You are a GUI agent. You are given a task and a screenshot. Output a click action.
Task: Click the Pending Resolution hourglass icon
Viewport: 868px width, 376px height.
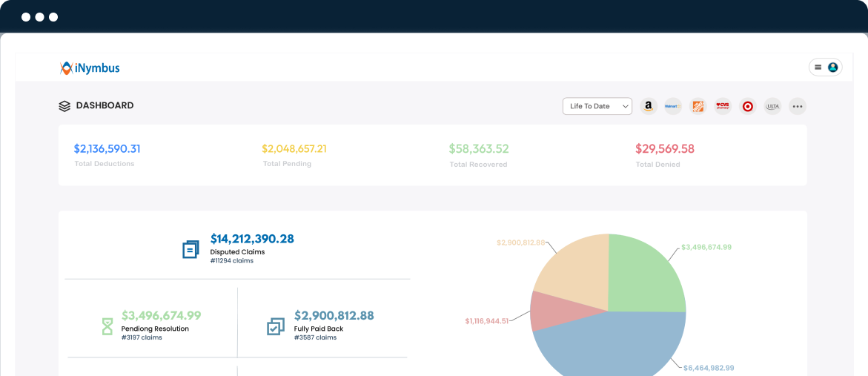pos(107,326)
